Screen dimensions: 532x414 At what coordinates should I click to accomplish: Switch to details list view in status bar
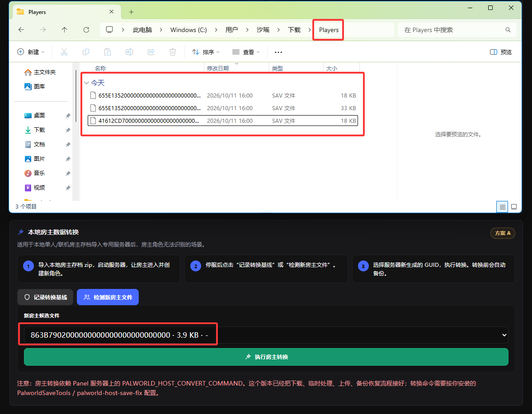pyautogui.click(x=502, y=207)
